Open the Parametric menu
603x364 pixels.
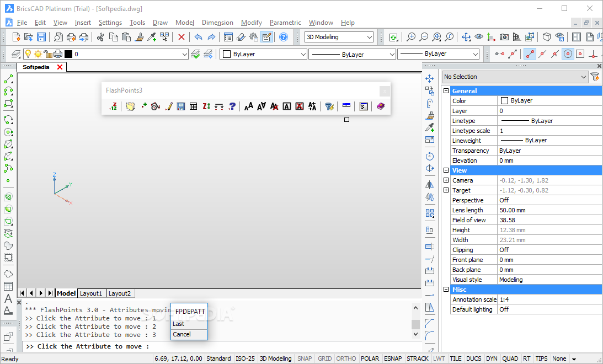(285, 23)
